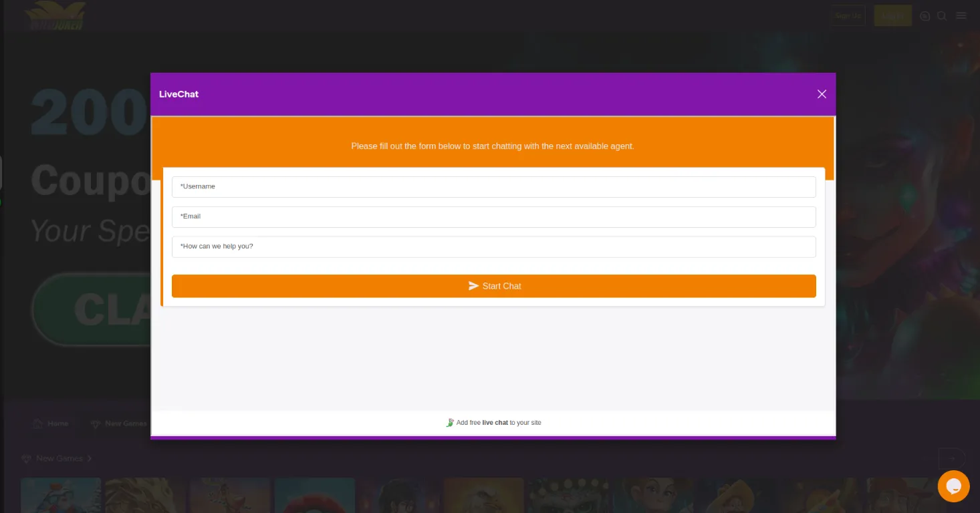The height and width of the screenshot is (513, 980).
Task: Open the hamburger navigation menu
Action: [x=961, y=15]
